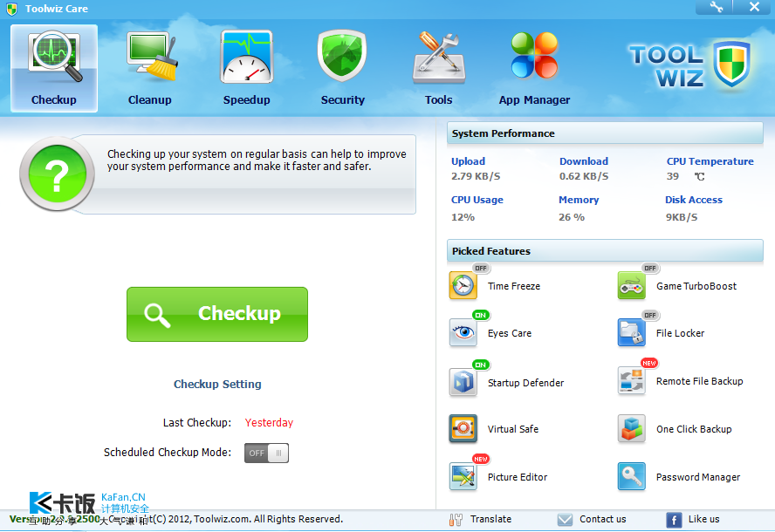Image resolution: width=775 pixels, height=532 pixels.
Task: Open the Security shield icon
Action: tap(342, 55)
